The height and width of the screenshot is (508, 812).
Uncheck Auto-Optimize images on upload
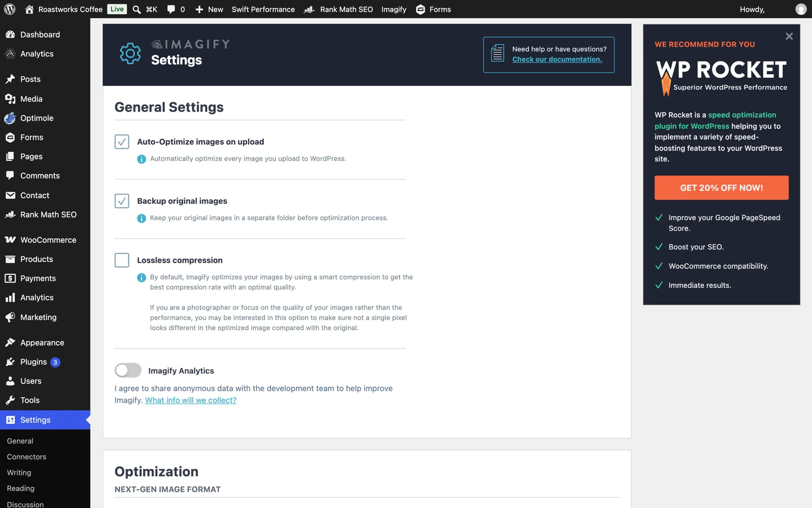point(122,142)
